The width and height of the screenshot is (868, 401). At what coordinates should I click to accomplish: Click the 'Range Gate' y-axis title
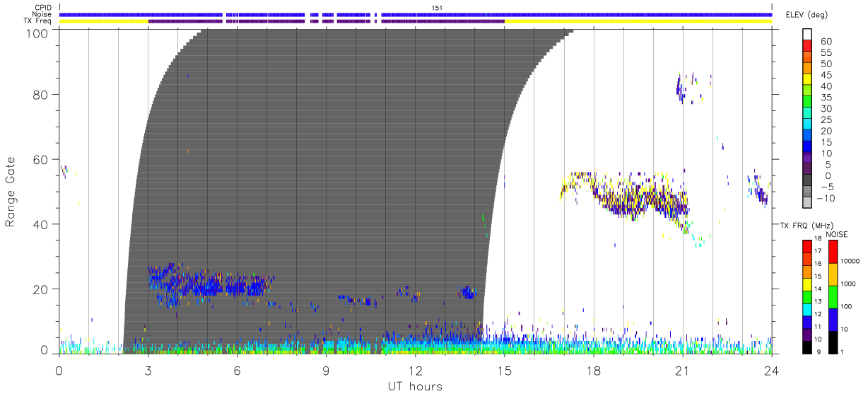pos(11,192)
